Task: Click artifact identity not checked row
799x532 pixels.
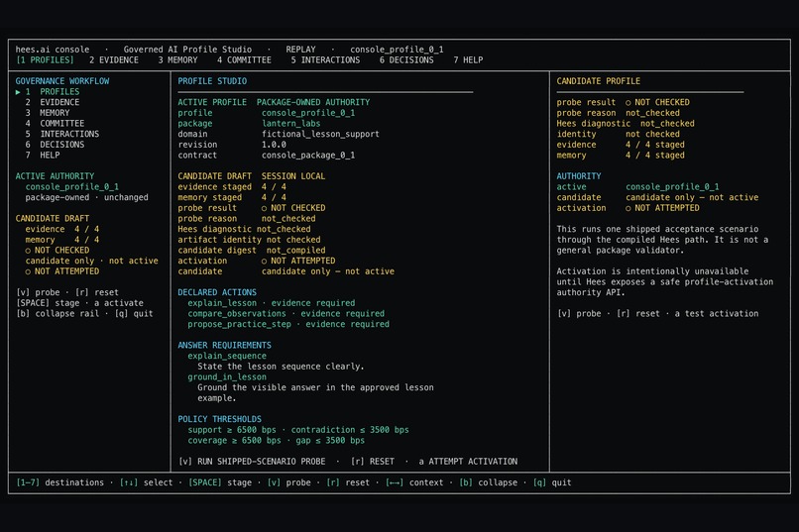Action: coord(249,240)
